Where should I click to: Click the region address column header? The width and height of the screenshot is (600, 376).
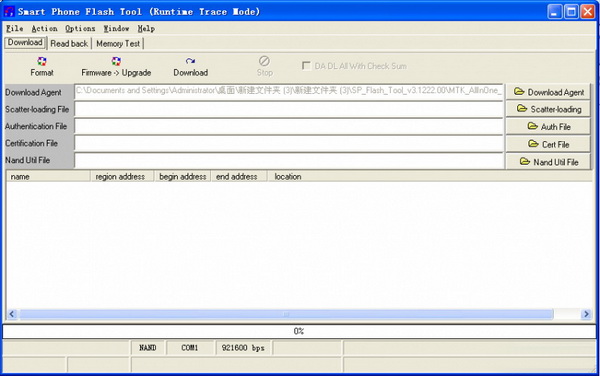(x=122, y=176)
